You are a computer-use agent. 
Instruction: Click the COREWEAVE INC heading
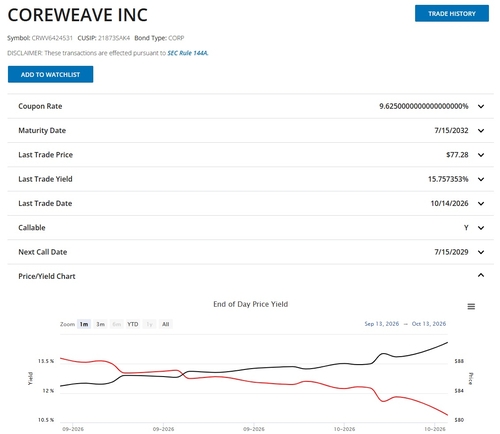pyautogui.click(x=77, y=15)
